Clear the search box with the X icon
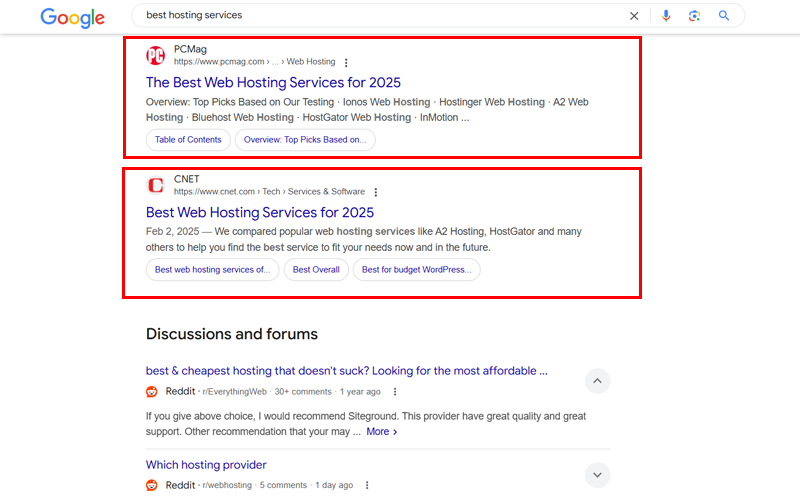Viewport: 800px width, 500px height. 634,16
